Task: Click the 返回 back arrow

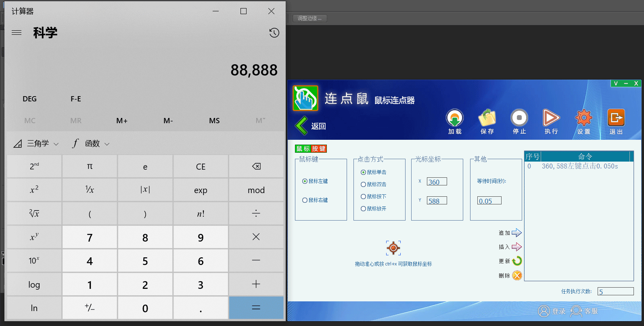Action: coord(301,126)
